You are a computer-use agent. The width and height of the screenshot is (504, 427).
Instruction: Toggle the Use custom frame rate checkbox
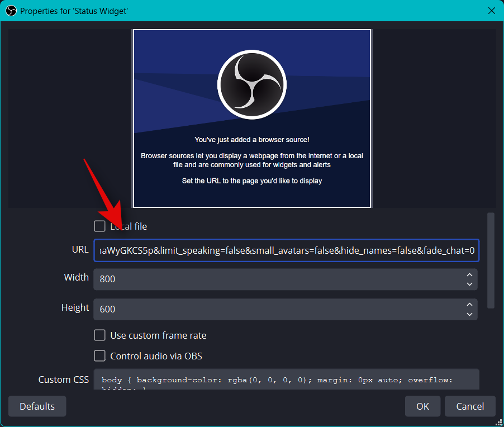coord(99,335)
